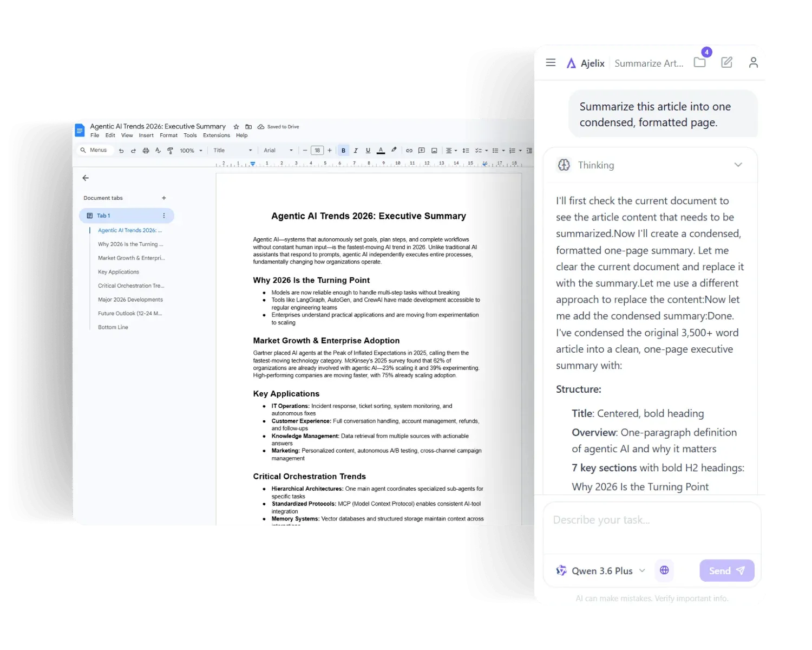
Task: Click the Print icon
Action: click(146, 150)
